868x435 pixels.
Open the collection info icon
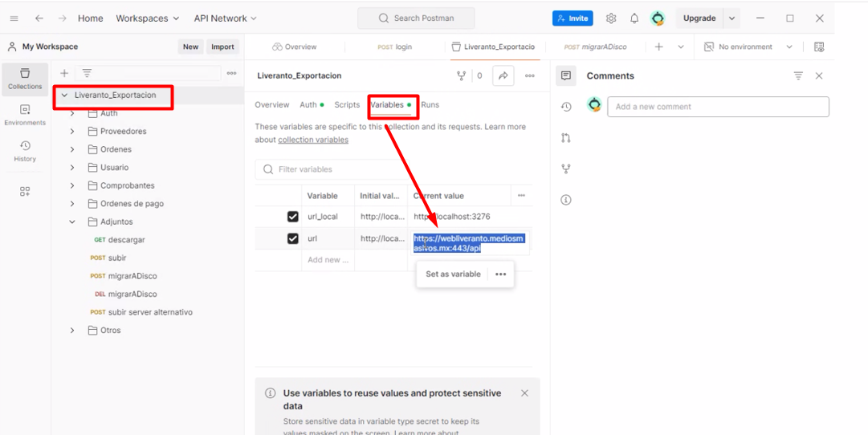pyautogui.click(x=566, y=200)
